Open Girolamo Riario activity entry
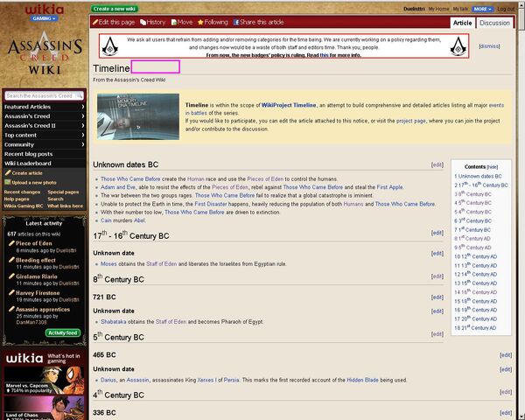525x420 pixels. coord(37,276)
